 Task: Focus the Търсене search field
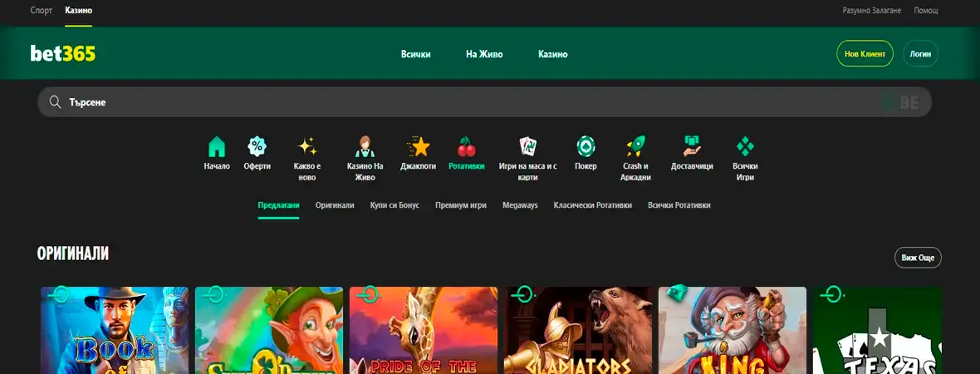484,102
